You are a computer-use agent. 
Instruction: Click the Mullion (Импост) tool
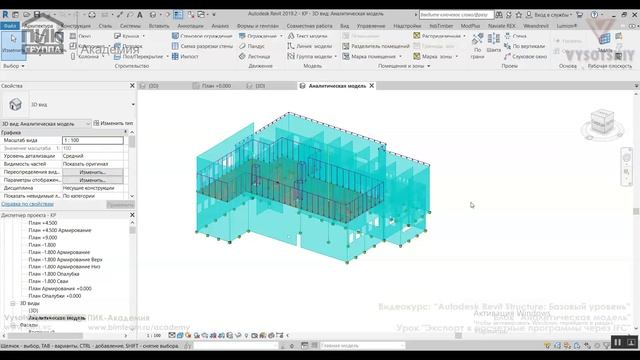click(185, 56)
